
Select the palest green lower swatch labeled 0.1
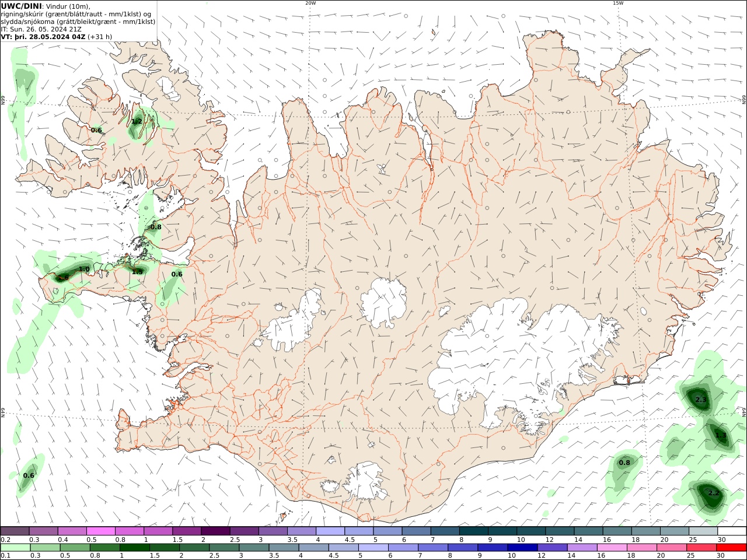tap(16, 547)
